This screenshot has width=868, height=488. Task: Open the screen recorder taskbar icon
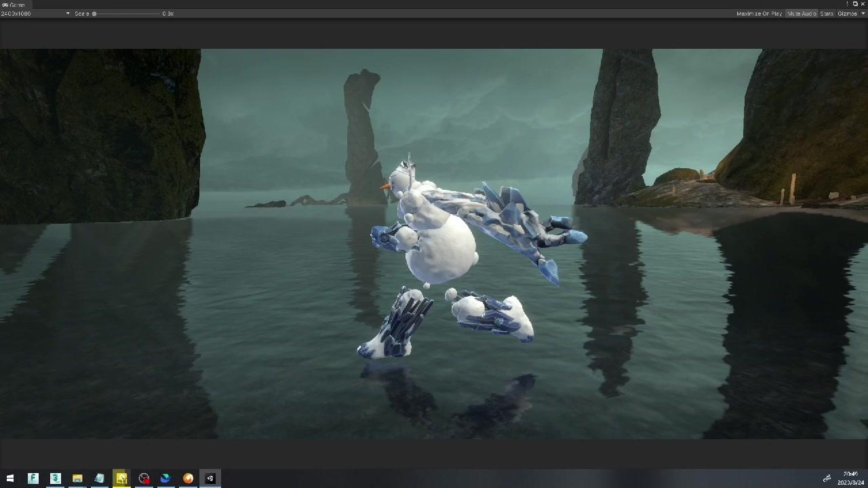(144, 479)
